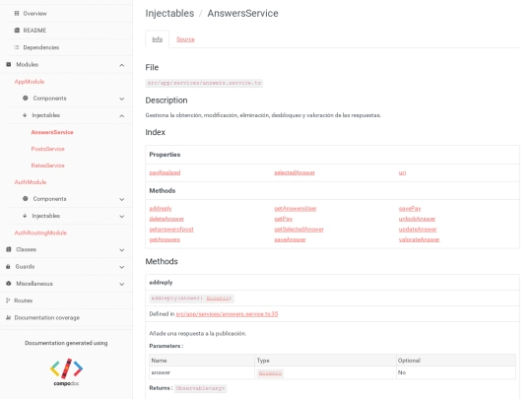Click the AuthModule Injectables arrow-down icon
The image size is (532, 399).
[25, 216]
